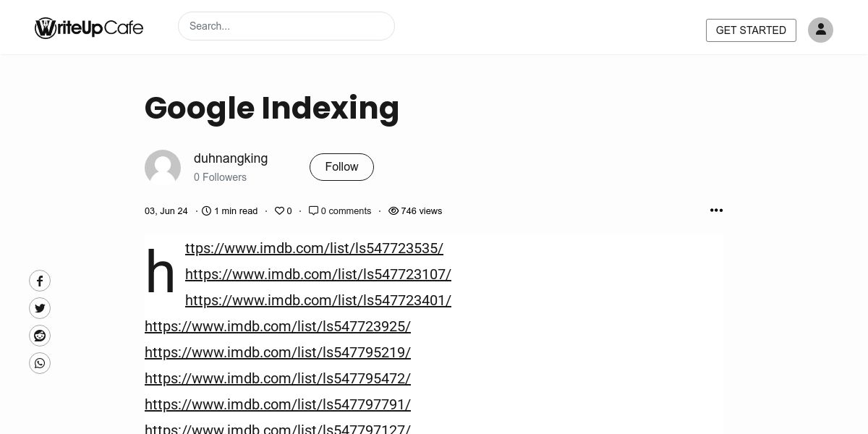The height and width of the screenshot is (434, 868).
Task: Click the author's profile picture
Action: point(163,168)
